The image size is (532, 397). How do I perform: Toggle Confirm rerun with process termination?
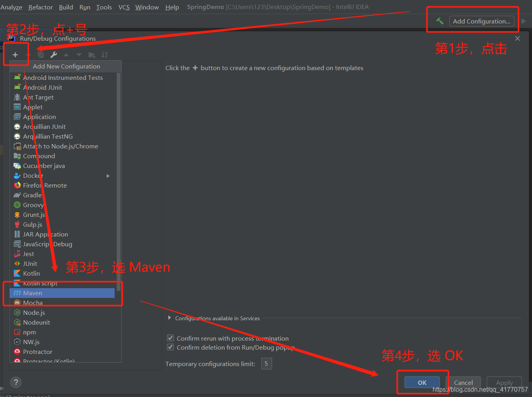(x=170, y=338)
